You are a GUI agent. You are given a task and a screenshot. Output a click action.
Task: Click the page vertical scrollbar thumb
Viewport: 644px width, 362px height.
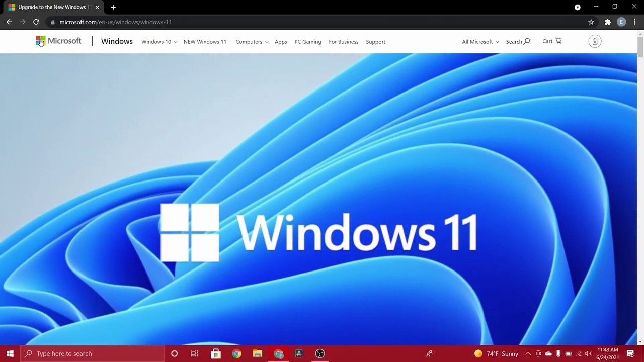click(640, 47)
